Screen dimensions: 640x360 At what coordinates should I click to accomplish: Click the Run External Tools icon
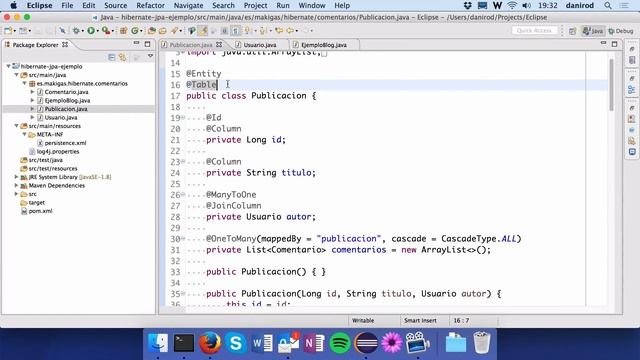[x=106, y=31]
